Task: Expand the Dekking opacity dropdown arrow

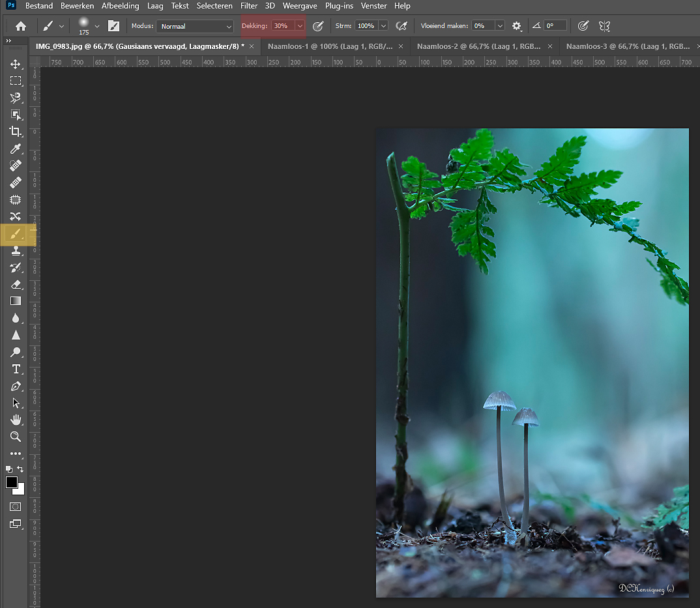Action: click(300, 26)
